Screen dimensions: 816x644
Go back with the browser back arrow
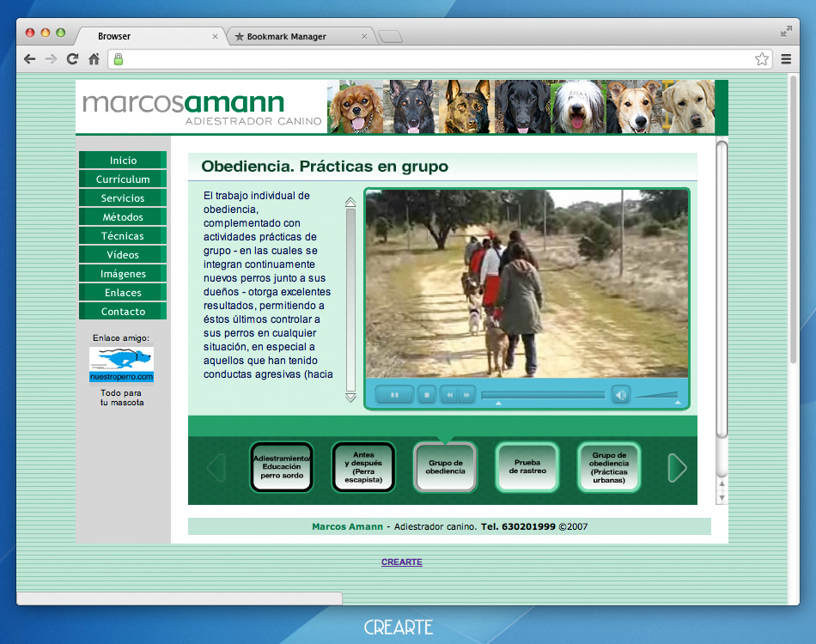30,59
